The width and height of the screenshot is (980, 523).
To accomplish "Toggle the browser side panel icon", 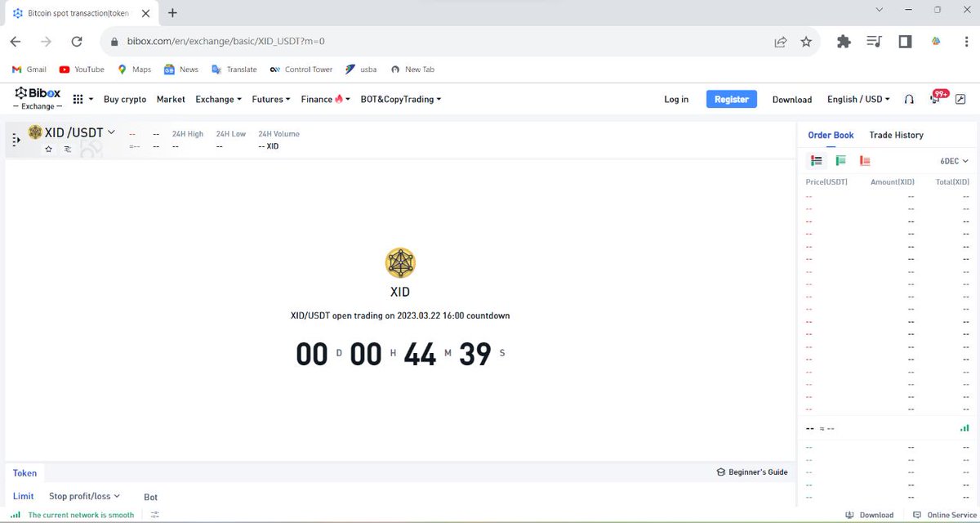I will click(x=905, y=41).
